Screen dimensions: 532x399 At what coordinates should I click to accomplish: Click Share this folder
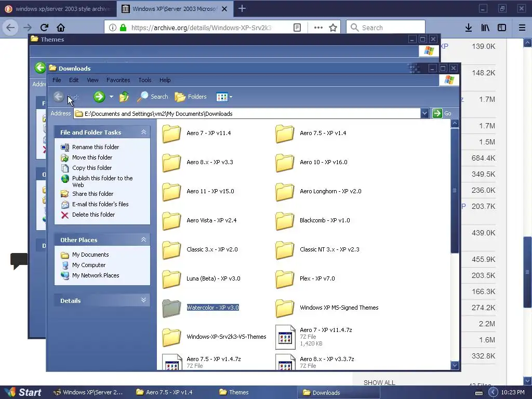pyautogui.click(x=92, y=194)
